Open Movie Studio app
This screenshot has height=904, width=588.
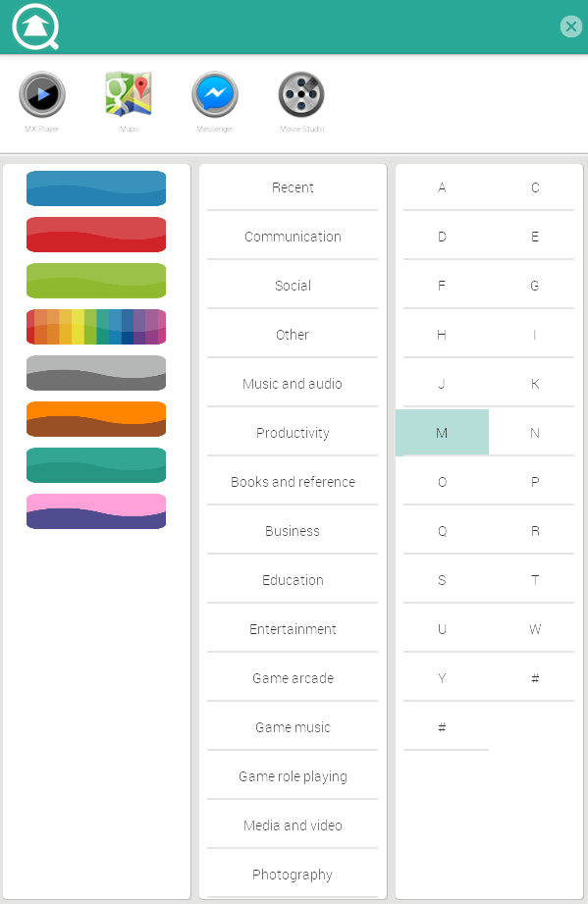click(x=300, y=92)
